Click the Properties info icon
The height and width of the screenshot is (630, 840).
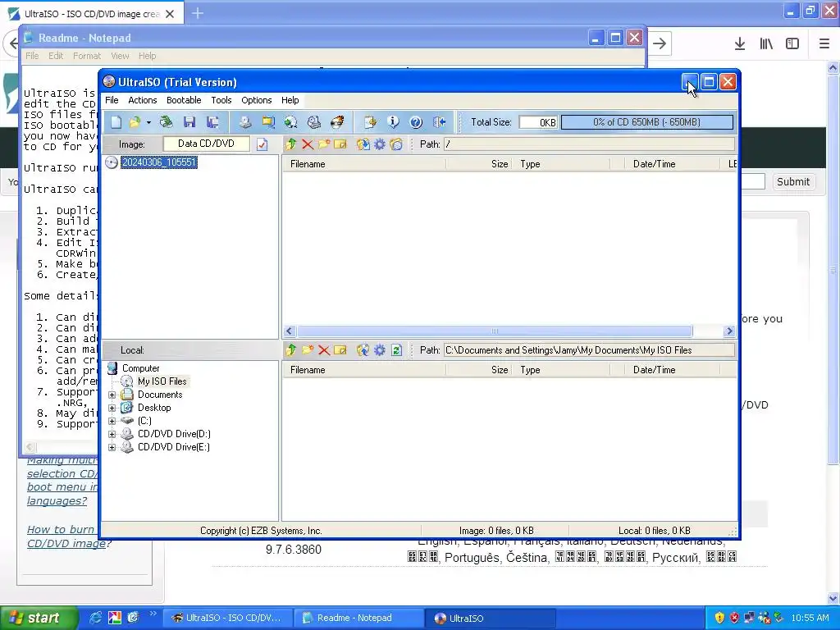tap(393, 122)
